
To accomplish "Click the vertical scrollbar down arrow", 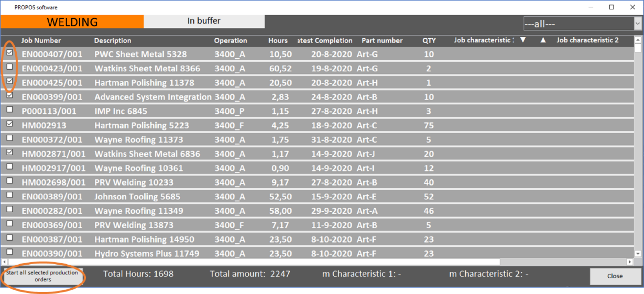I will (x=638, y=254).
